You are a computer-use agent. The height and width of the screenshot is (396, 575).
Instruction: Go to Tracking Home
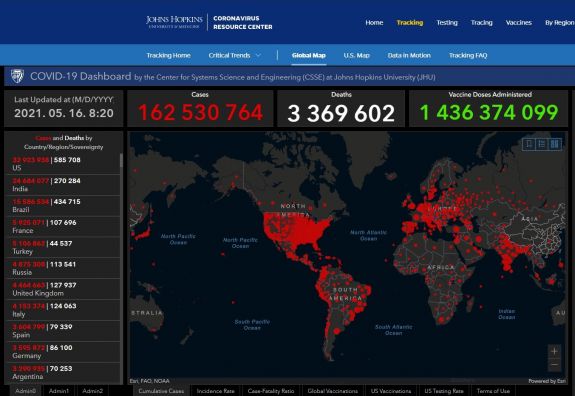coord(168,55)
